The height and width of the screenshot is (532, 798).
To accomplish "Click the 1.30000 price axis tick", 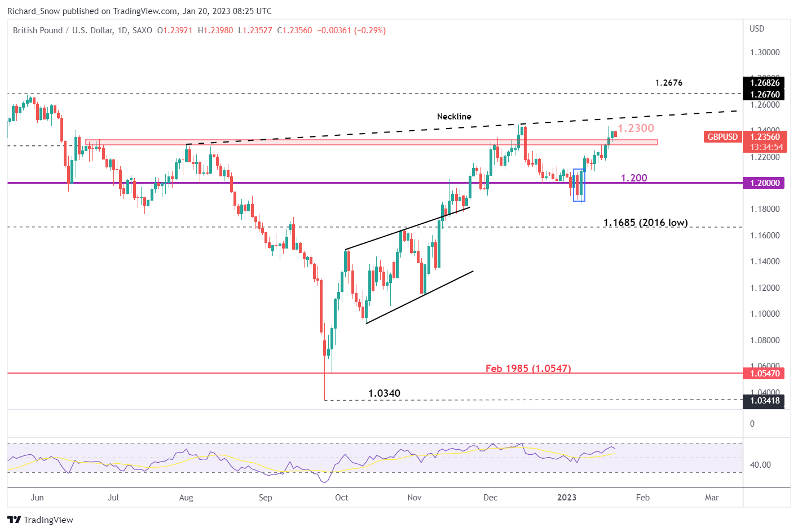I will click(765, 52).
